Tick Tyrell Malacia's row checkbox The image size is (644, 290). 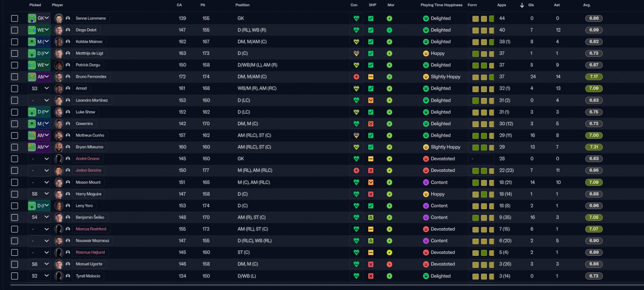click(15, 275)
